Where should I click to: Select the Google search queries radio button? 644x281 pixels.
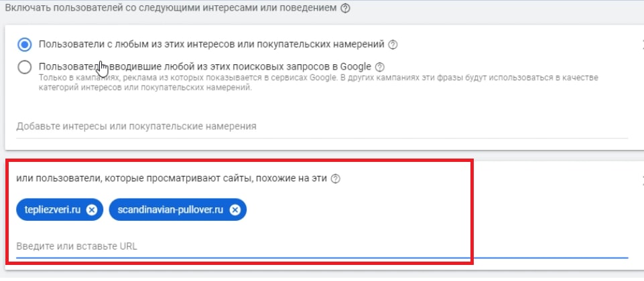click(25, 67)
